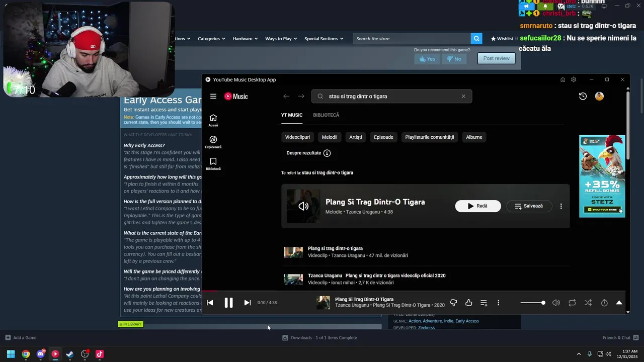
Task: Go to Acasă home in sidebar
Action: point(213,121)
